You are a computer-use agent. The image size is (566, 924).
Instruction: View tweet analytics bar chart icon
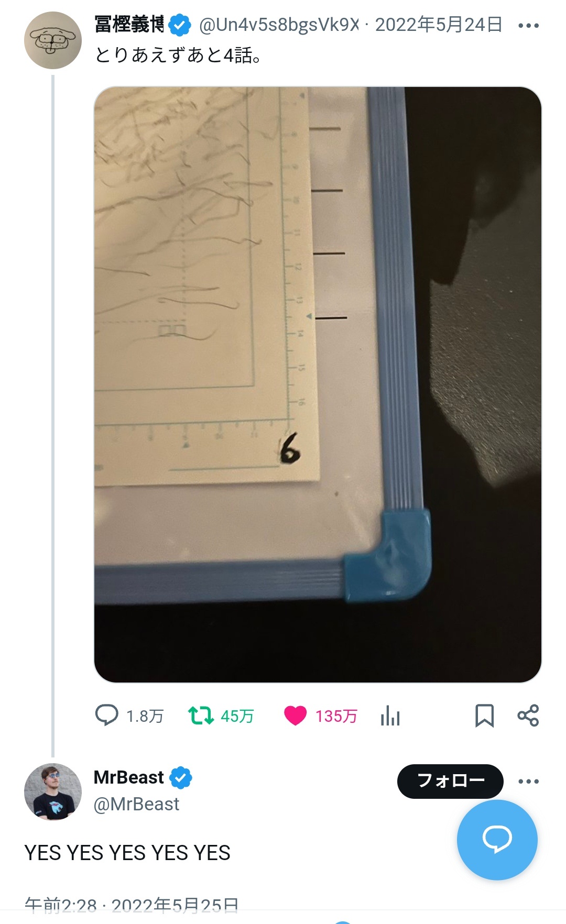click(x=390, y=716)
